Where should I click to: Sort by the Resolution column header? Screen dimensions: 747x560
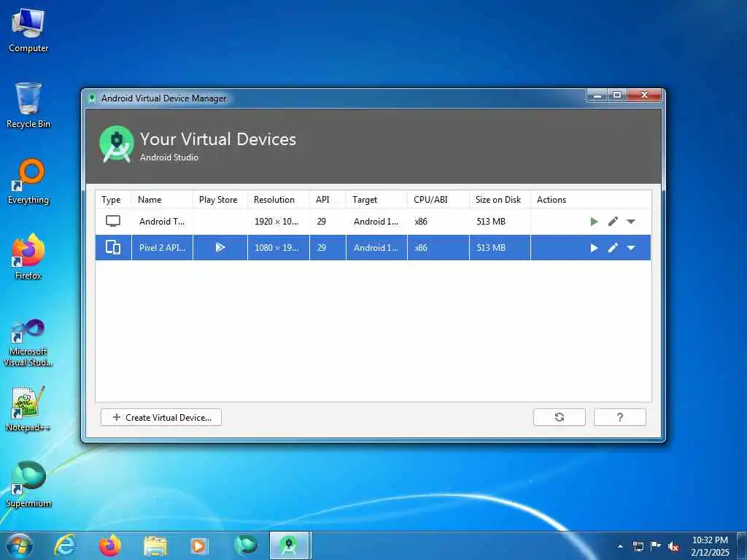[278, 200]
